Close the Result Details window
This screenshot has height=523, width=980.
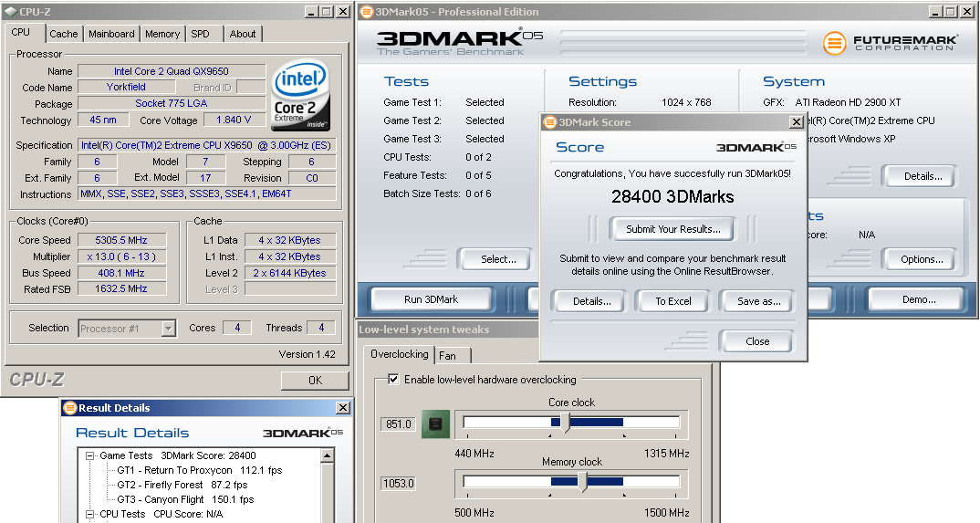click(x=343, y=407)
